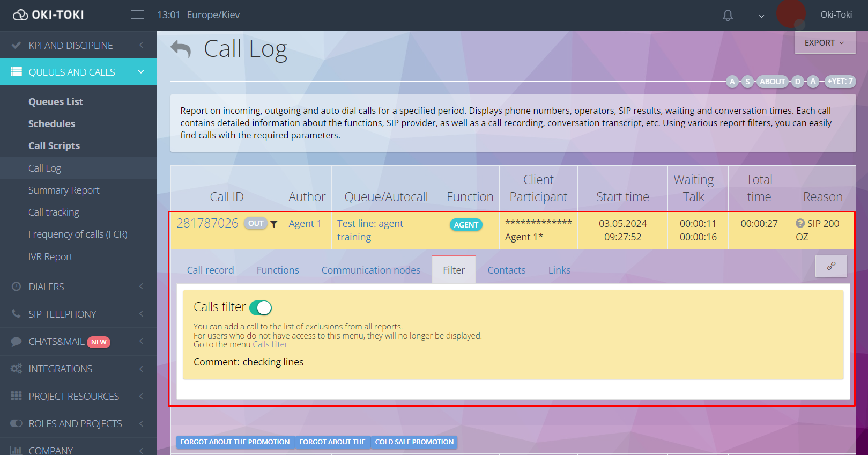Open Call Scripts menu item
This screenshot has width=868, height=455.
tap(54, 146)
